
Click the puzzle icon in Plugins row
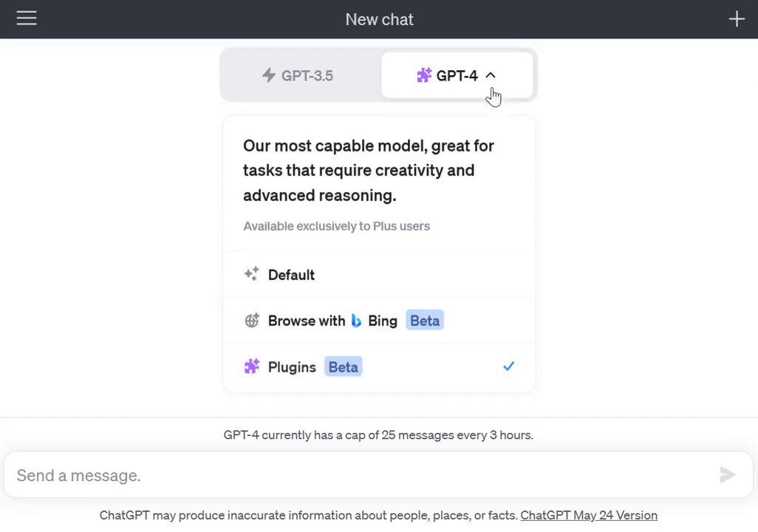(252, 366)
